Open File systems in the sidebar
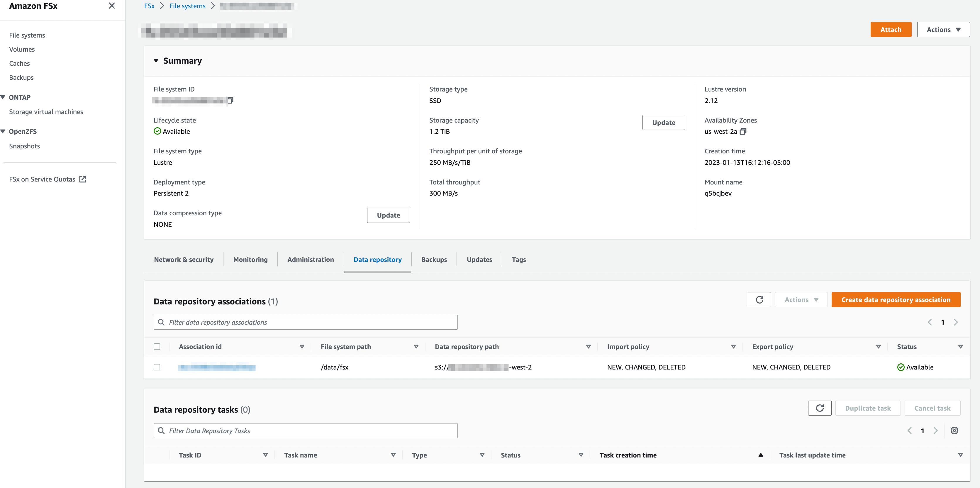The height and width of the screenshot is (488, 980). click(x=27, y=35)
